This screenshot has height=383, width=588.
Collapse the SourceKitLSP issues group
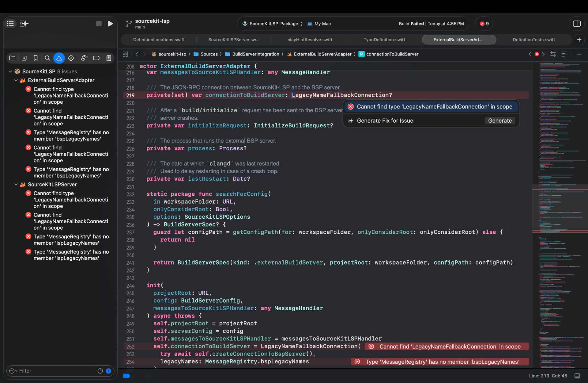click(x=10, y=71)
